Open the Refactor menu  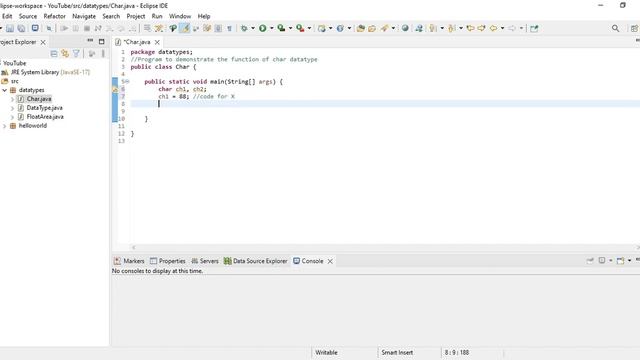(54, 16)
